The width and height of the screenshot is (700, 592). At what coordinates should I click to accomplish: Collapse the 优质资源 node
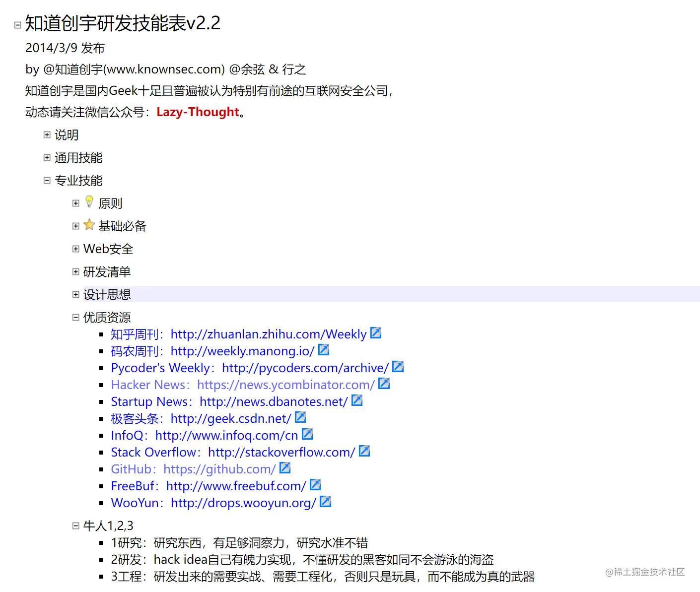coord(76,317)
